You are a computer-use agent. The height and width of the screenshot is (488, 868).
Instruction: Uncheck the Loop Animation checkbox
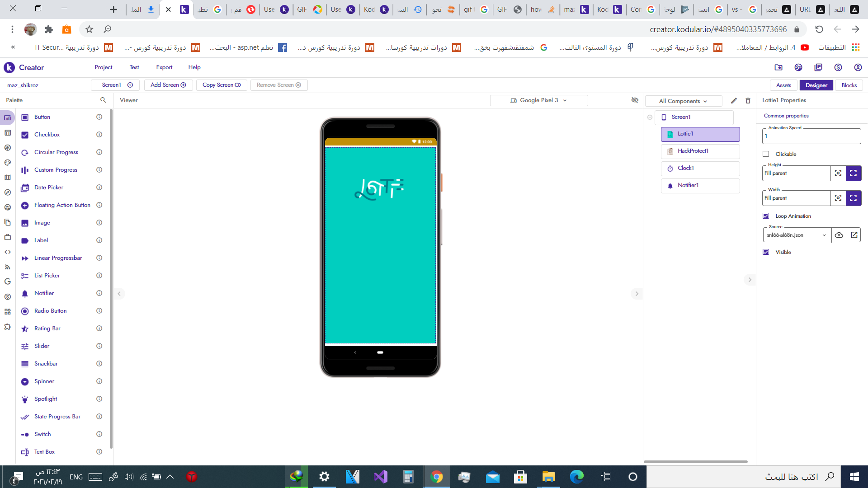[766, 216]
